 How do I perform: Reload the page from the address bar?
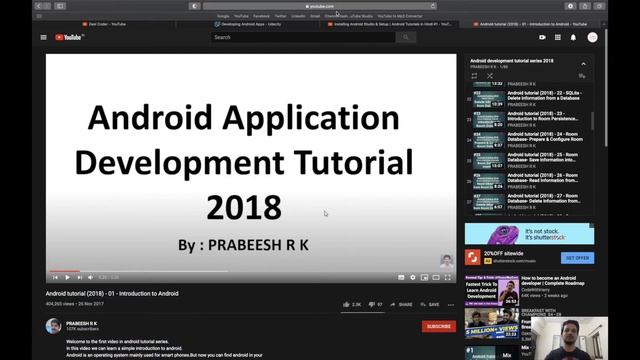(433, 6)
